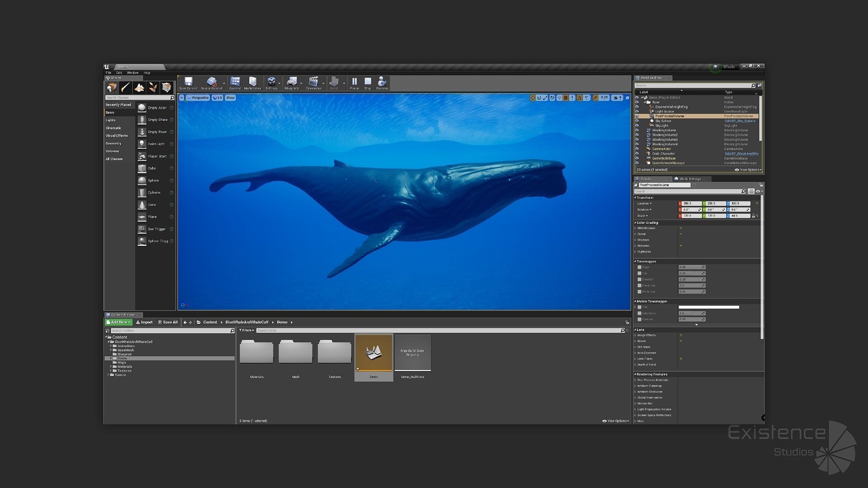Viewport: 868px width, 488px height.
Task: Click the Save Current toolbar icon
Action: point(189,83)
